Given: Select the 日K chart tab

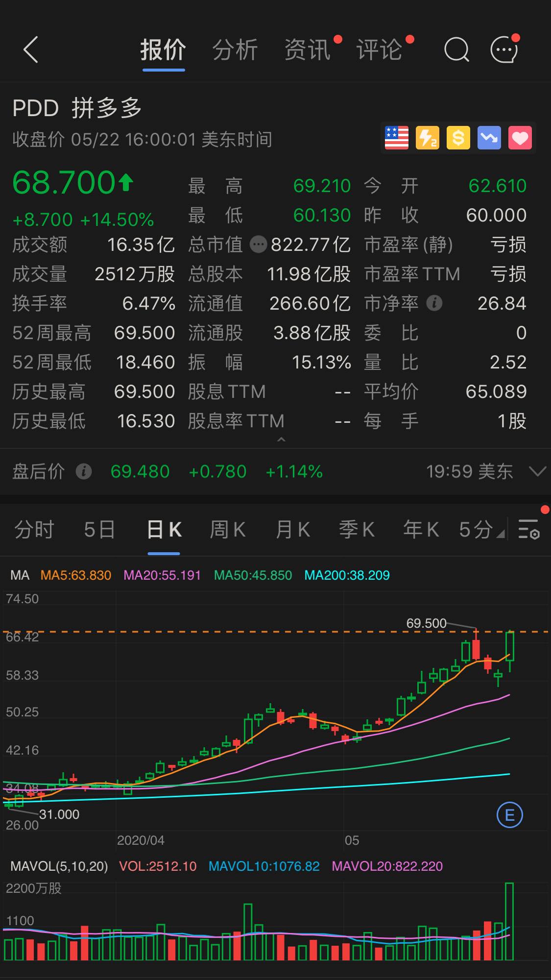Looking at the screenshot, I should pos(164,530).
